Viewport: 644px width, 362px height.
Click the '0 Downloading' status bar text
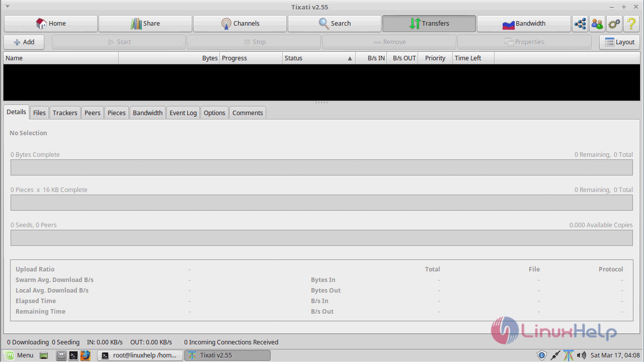(x=28, y=342)
